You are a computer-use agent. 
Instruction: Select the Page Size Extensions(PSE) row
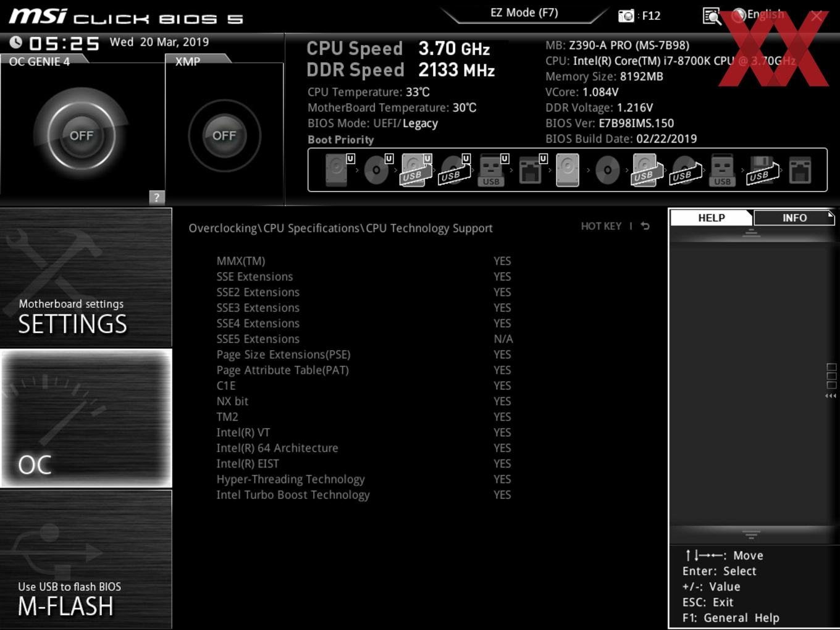[364, 355]
